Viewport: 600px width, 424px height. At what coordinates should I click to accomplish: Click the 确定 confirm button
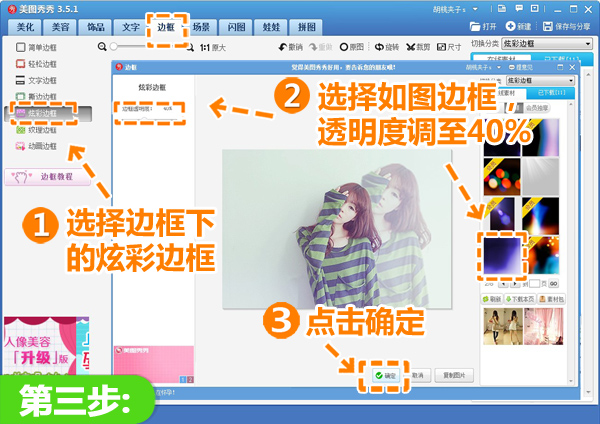coord(385,375)
